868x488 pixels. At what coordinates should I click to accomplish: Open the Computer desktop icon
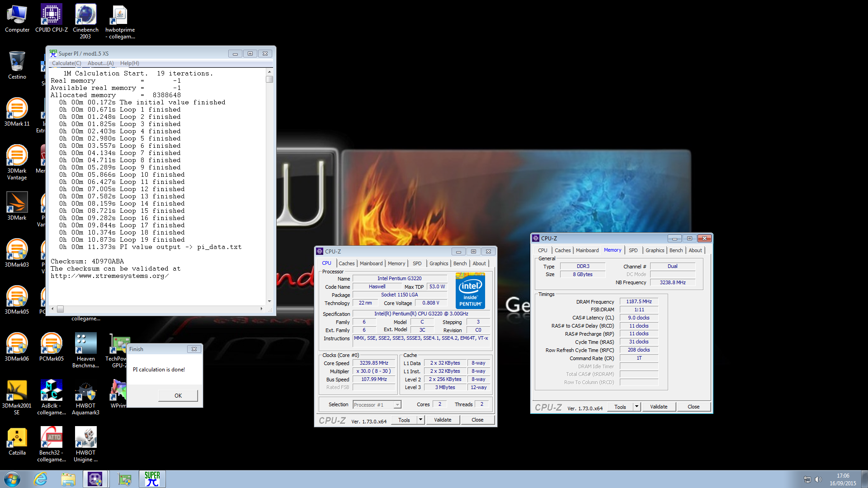17,19
